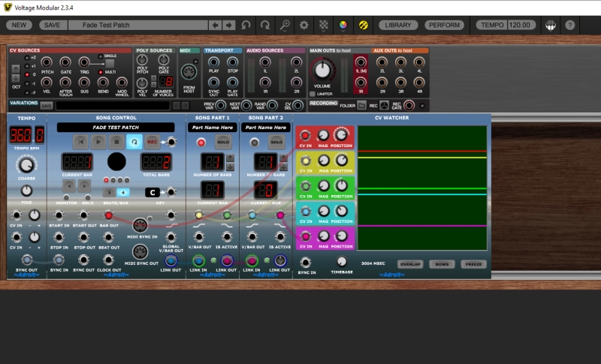Toggle Song Part 2 enable button
This screenshot has width=601, height=364.
point(254,143)
